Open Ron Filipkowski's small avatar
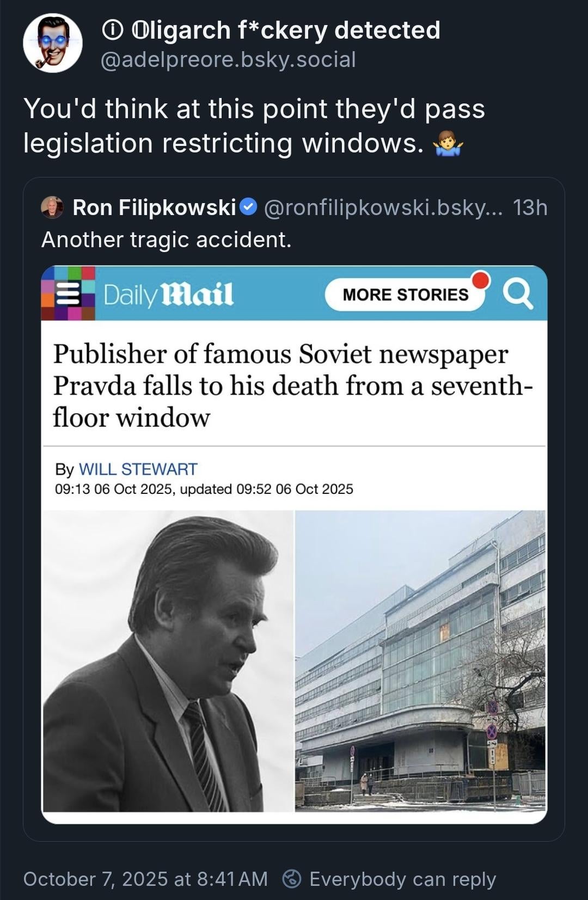Image resolution: width=588 pixels, height=900 pixels. click(52, 207)
